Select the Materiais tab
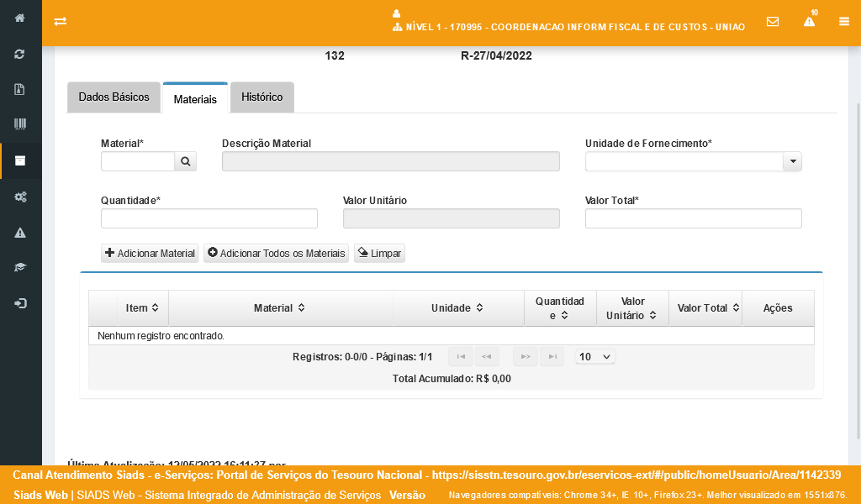 [195, 99]
